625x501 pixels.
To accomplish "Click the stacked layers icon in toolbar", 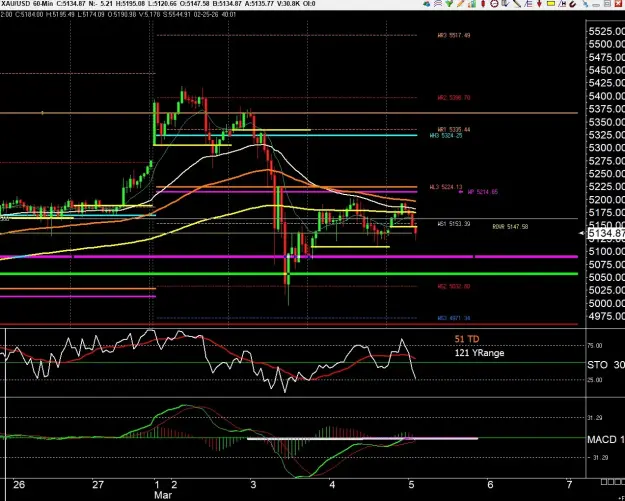I will click(427, 4).
